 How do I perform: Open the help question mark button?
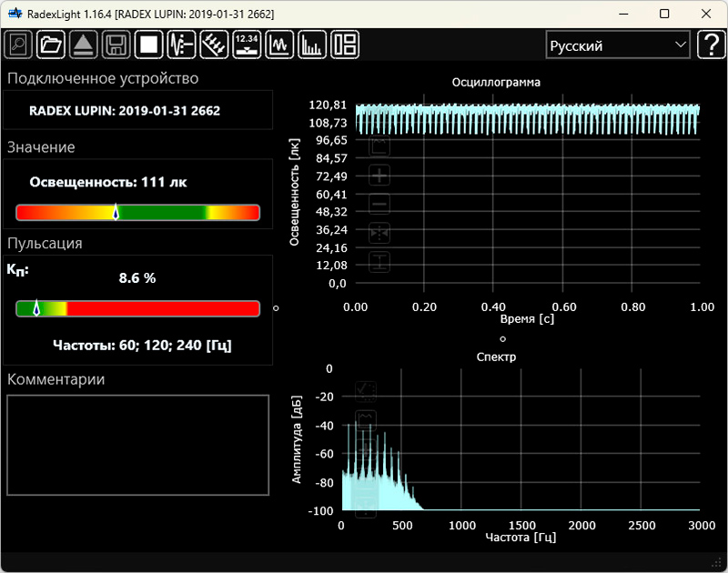[x=710, y=45]
